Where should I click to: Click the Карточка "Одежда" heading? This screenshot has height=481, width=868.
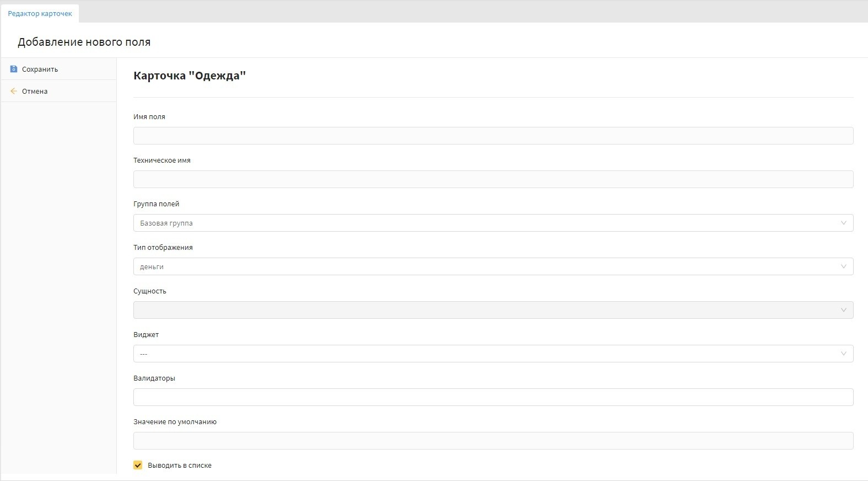[x=189, y=76]
